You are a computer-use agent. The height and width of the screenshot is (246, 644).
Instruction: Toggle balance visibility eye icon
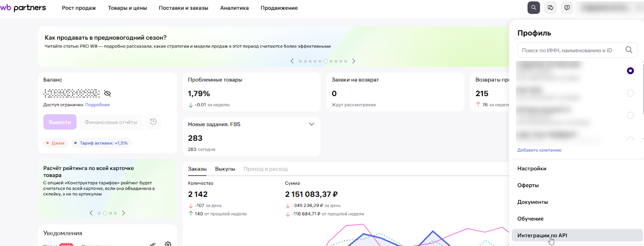[x=107, y=94]
